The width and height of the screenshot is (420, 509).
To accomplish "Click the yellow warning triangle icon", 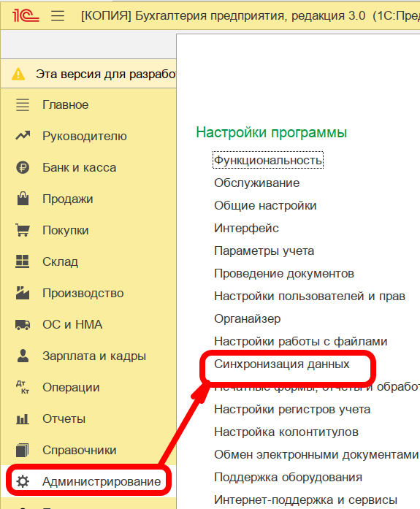I will click(x=18, y=74).
